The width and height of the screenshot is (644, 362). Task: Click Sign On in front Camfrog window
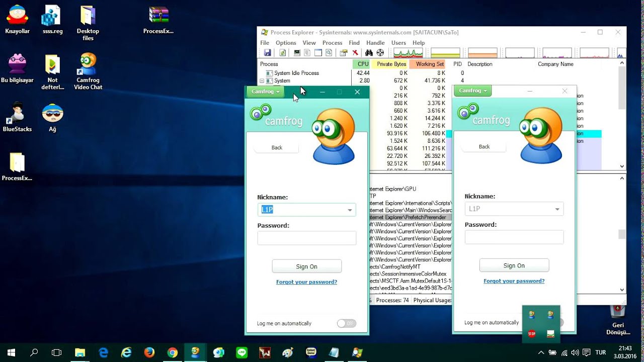tap(307, 266)
